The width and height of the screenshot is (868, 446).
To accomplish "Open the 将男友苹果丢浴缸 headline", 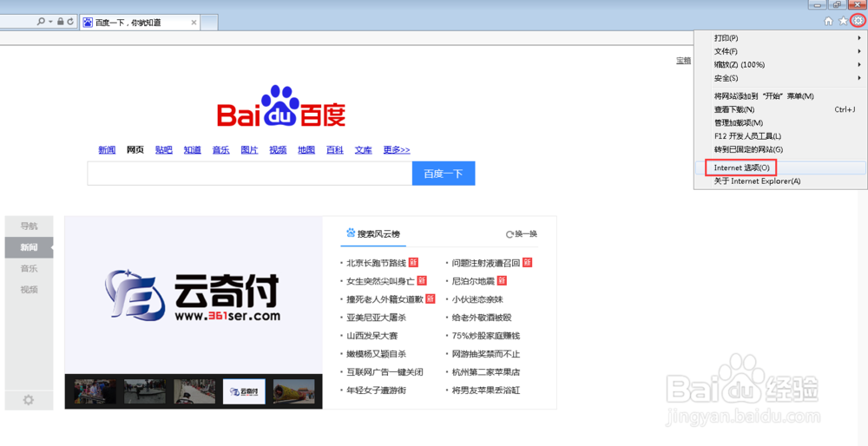I will [x=486, y=390].
